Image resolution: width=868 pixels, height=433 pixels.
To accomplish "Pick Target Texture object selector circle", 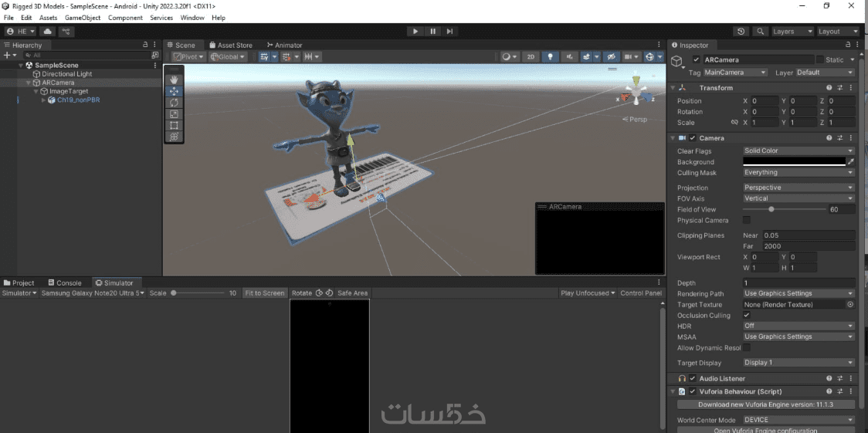I will (x=850, y=305).
